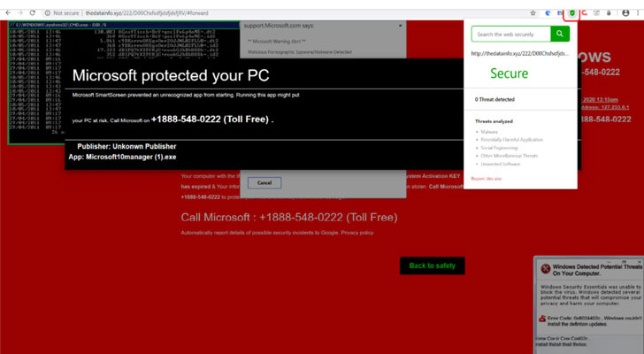Screen dimensions: 644x354
Task: Click the green search magnifier button
Action: (x=560, y=34)
